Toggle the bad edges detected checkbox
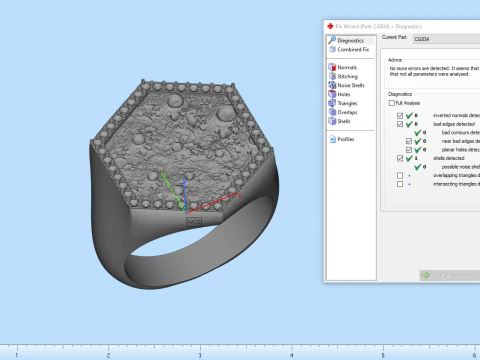Image resolution: width=480 pixels, height=360 pixels. [x=400, y=124]
